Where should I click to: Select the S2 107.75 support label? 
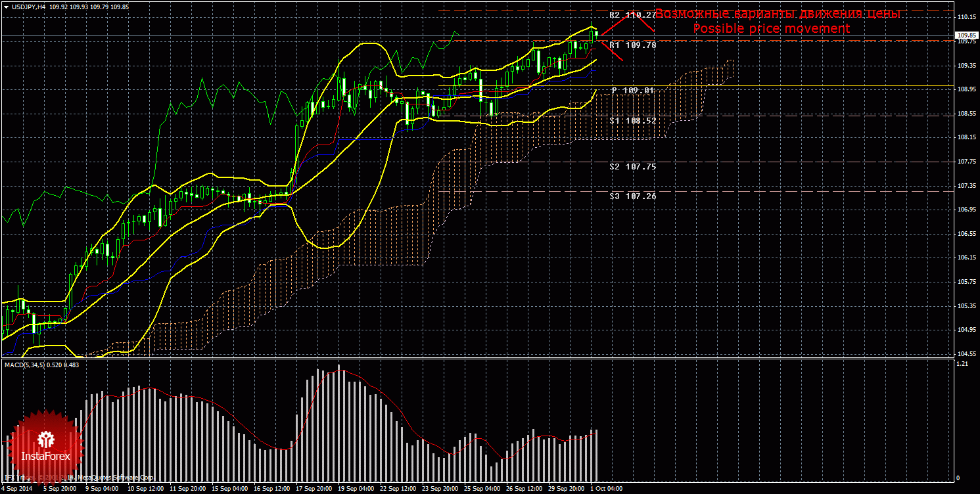pos(632,167)
